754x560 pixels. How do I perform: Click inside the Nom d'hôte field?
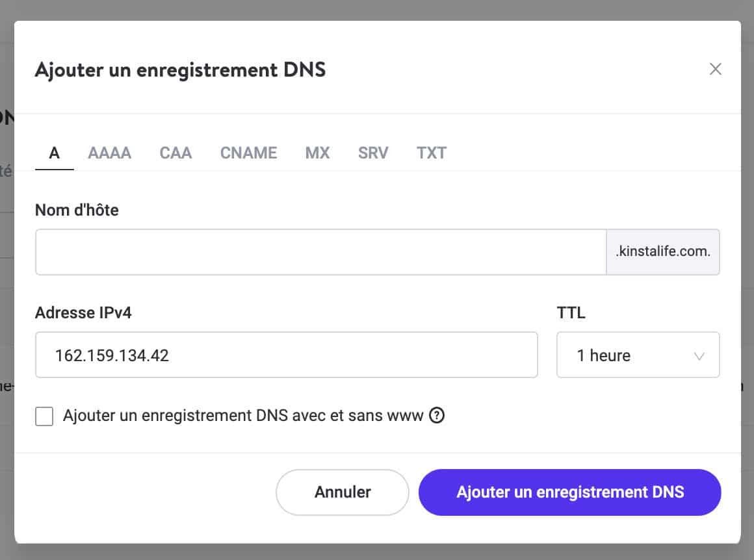(321, 251)
